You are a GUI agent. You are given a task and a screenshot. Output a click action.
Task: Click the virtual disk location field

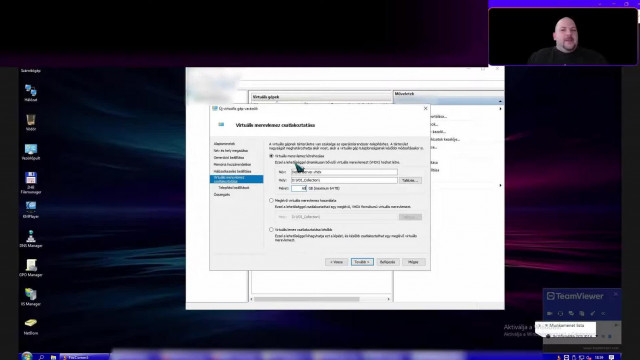point(344,180)
